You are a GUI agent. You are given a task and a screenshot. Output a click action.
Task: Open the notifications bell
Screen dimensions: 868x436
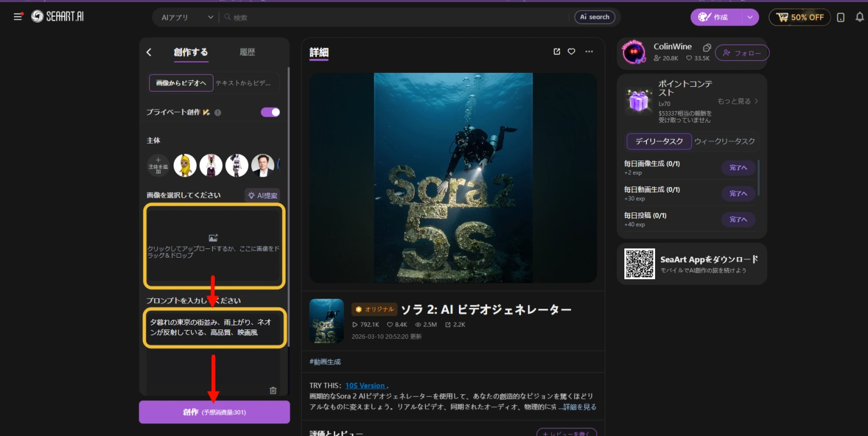(860, 17)
